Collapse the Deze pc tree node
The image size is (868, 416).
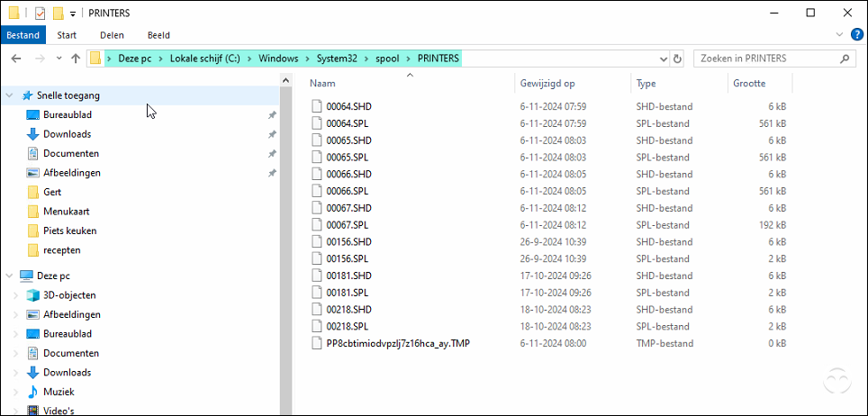9,276
